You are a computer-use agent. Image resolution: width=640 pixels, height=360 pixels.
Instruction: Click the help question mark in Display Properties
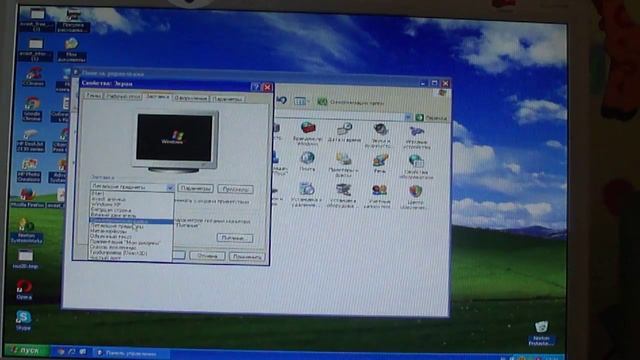click(x=255, y=87)
